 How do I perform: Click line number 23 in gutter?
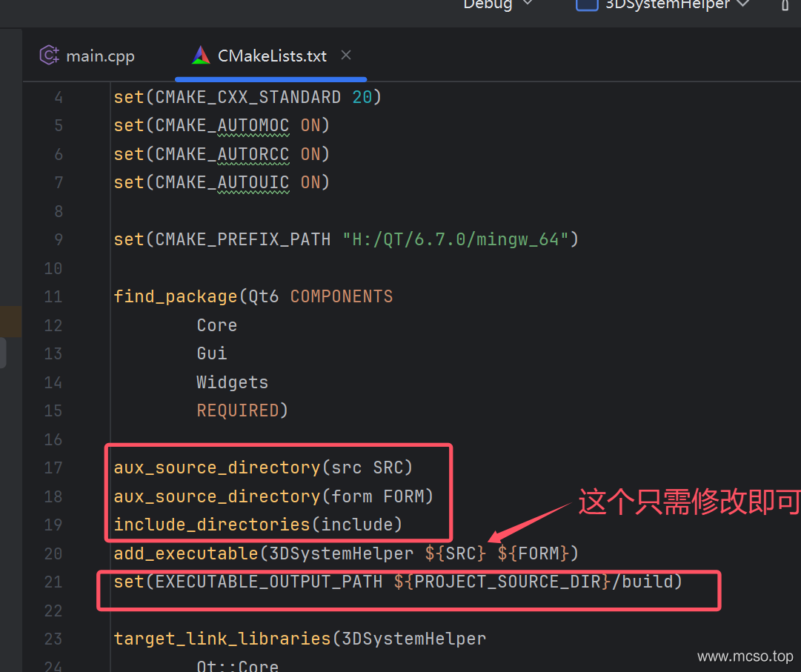pyautogui.click(x=53, y=639)
